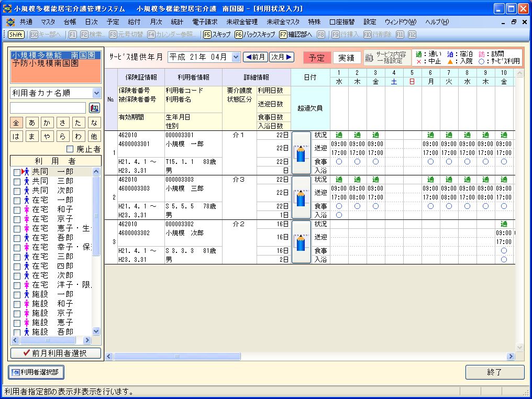Tick the checkbox for 施設 一郎
Screen dimensions: 532x399
17,294
